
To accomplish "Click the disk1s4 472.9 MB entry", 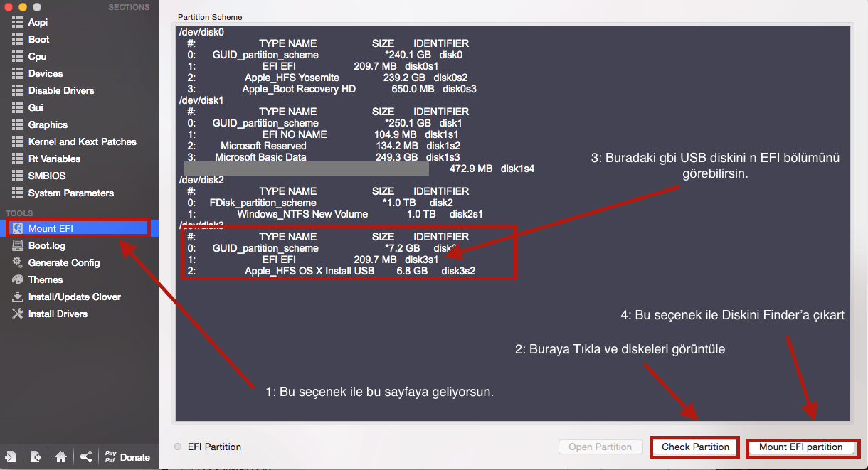I will coord(492,169).
